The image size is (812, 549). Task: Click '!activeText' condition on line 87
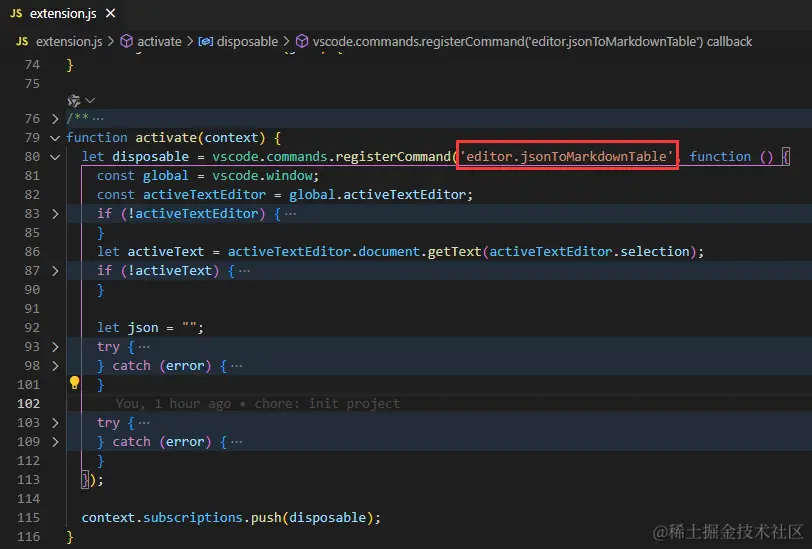click(170, 271)
